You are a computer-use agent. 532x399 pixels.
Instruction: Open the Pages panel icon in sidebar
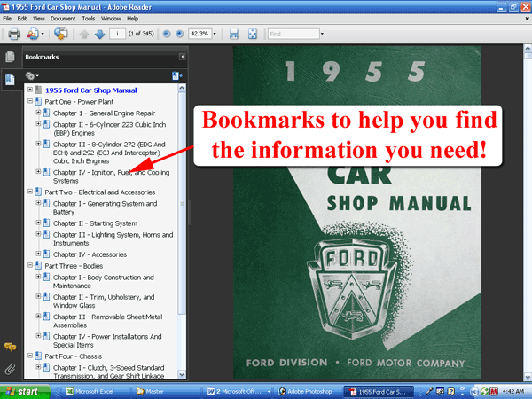[10, 57]
